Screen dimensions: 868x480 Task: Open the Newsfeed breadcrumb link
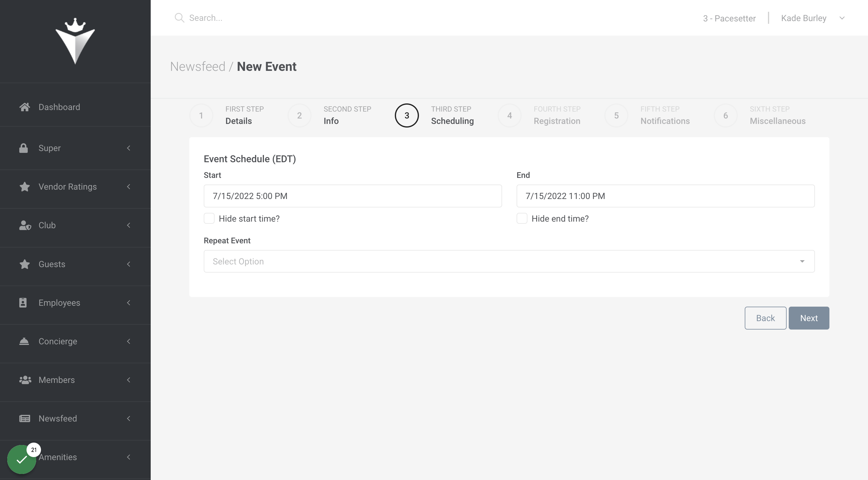click(x=197, y=66)
